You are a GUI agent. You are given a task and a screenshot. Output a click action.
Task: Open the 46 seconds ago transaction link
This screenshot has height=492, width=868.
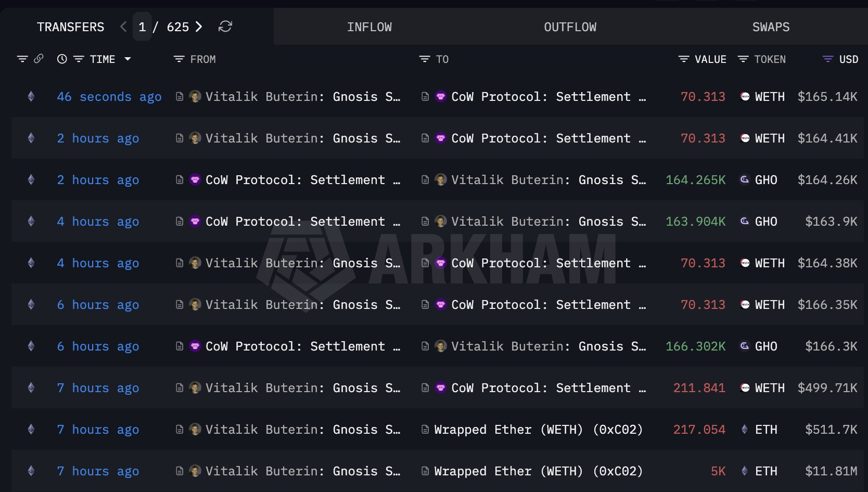(x=109, y=97)
